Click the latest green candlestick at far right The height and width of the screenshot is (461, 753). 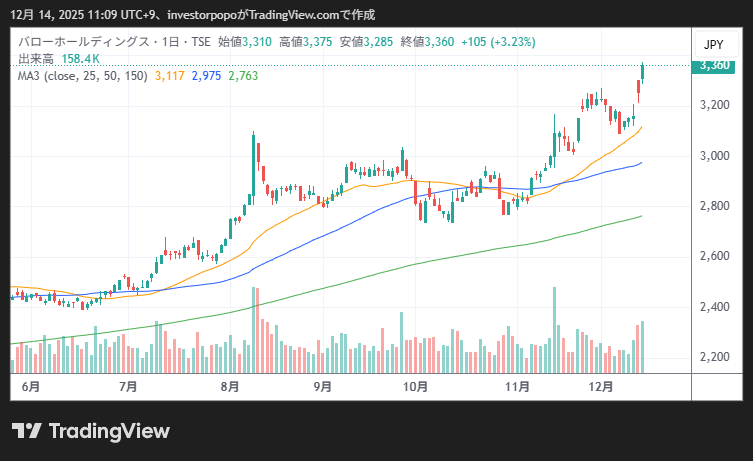pos(642,71)
